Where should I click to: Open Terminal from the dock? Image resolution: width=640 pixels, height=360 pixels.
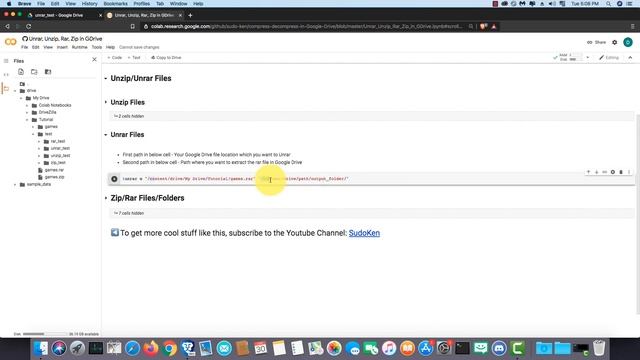[x=462, y=348]
